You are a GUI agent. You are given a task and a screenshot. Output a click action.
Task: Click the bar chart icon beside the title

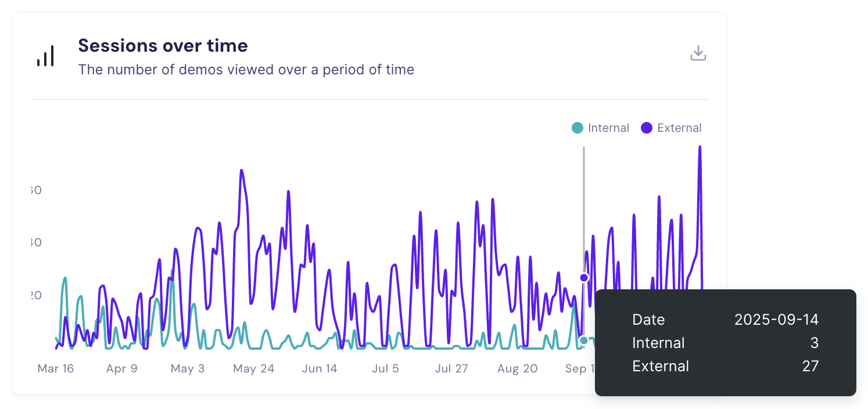coord(46,55)
